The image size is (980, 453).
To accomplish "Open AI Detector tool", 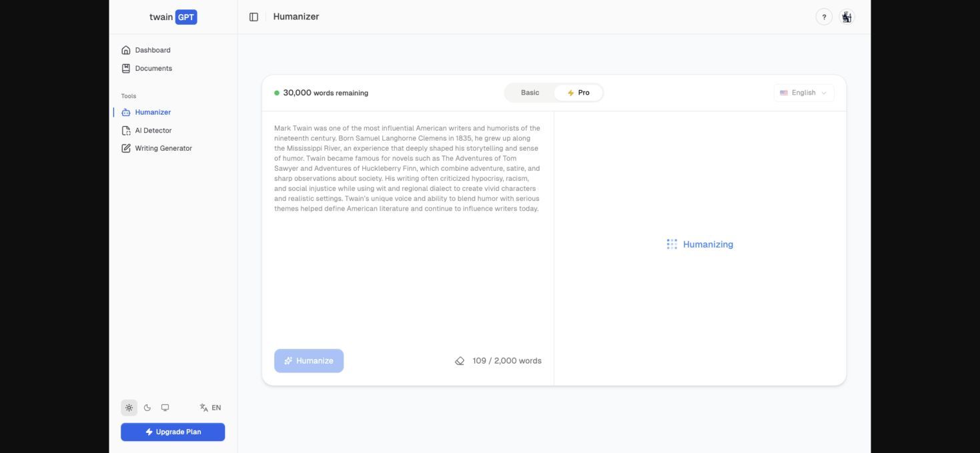I will (x=147, y=131).
